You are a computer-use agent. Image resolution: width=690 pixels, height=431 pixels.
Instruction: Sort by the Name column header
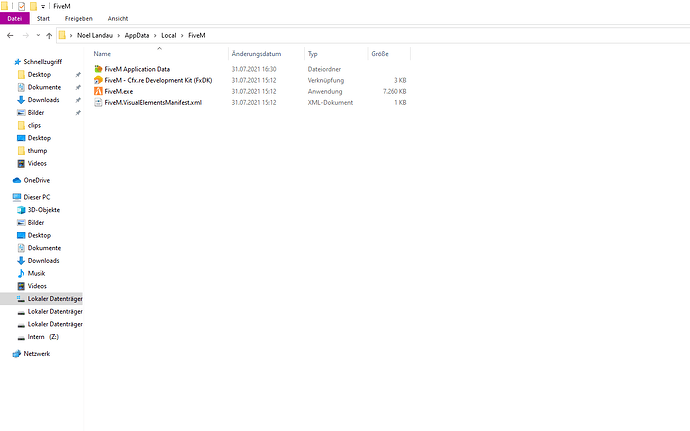pyautogui.click(x=102, y=54)
